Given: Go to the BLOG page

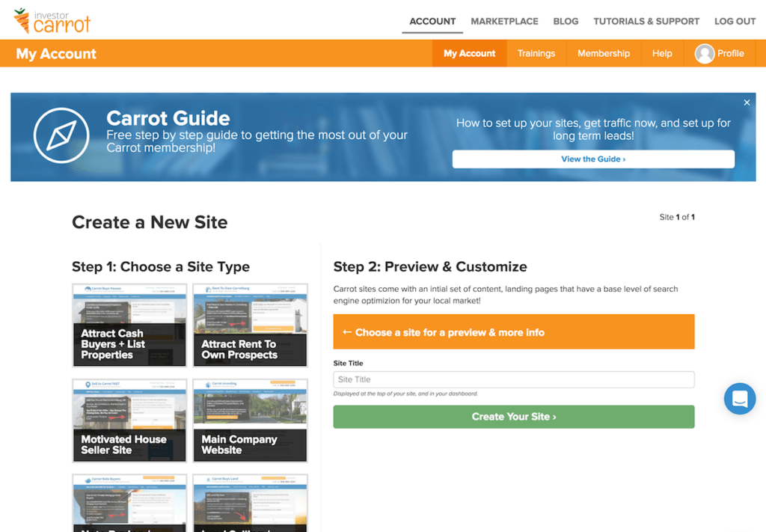Looking at the screenshot, I should [566, 21].
